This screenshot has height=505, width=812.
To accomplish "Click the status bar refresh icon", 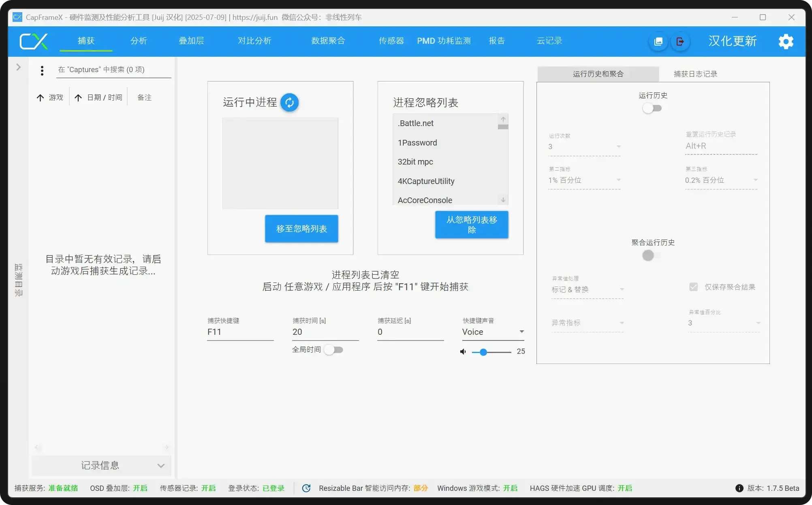I will pos(306,488).
